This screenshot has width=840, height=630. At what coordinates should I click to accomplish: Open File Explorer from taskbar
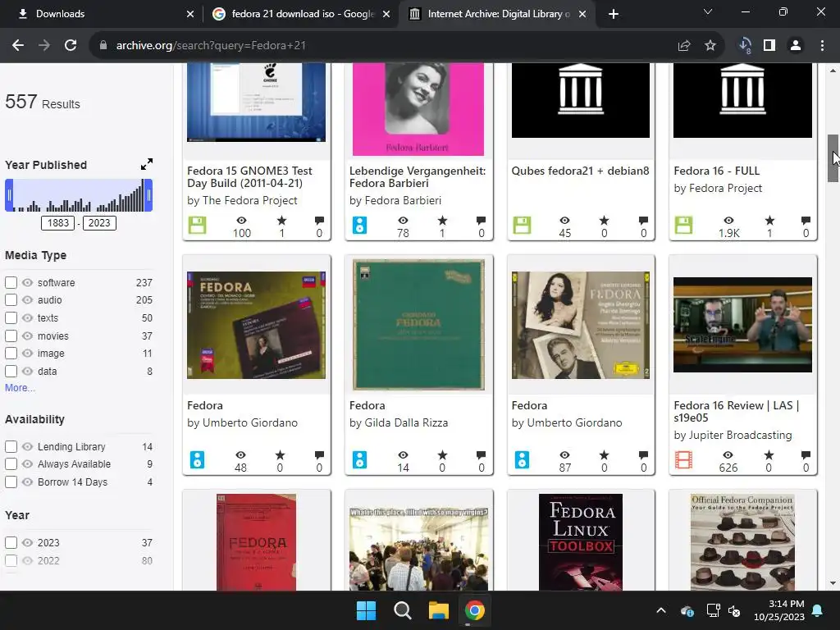[x=438, y=610]
